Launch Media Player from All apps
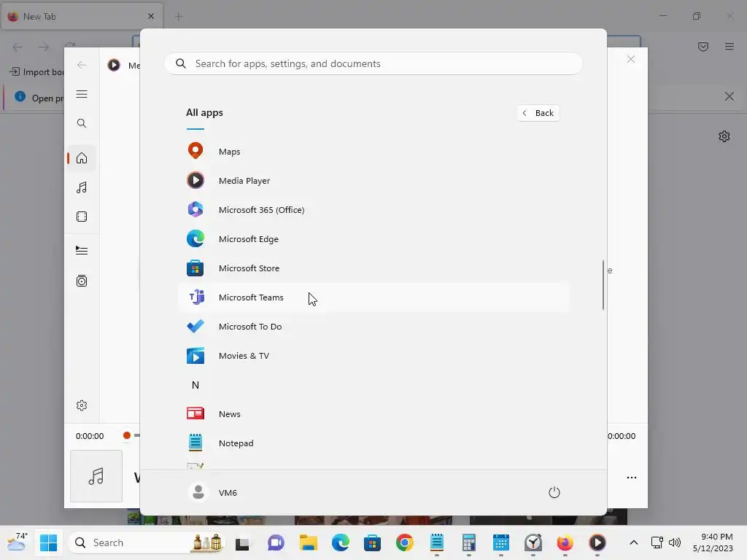This screenshot has height=560, width=747. click(x=373, y=181)
